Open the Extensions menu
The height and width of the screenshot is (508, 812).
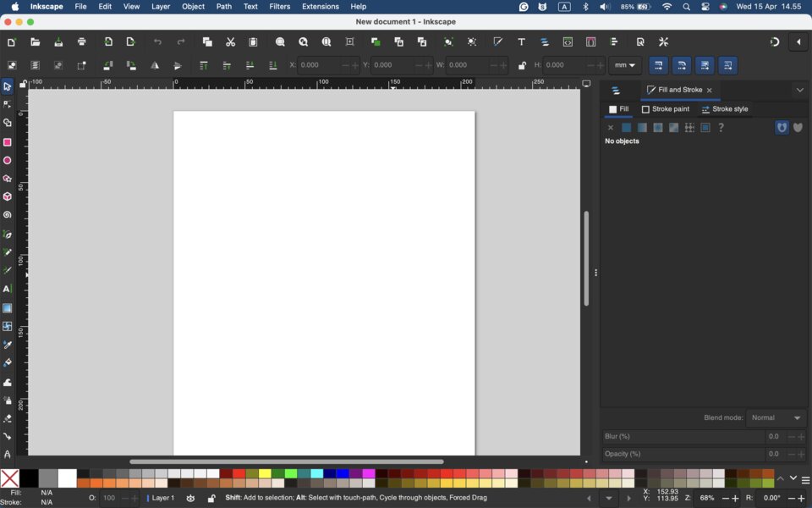click(x=321, y=7)
